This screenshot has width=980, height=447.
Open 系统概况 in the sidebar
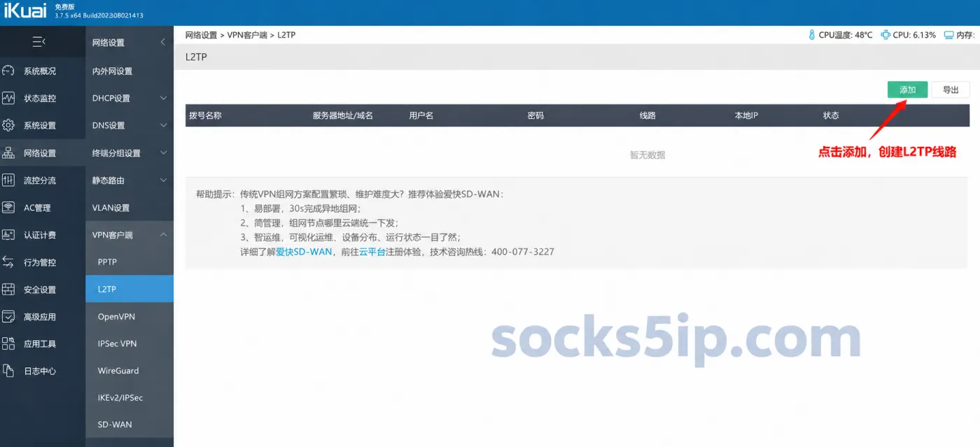40,71
